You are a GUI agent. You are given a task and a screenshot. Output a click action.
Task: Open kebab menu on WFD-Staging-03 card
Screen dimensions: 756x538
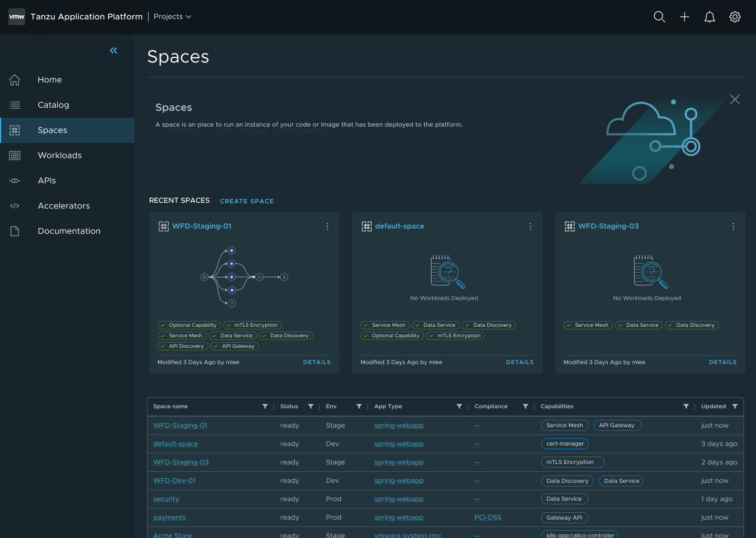(x=733, y=226)
